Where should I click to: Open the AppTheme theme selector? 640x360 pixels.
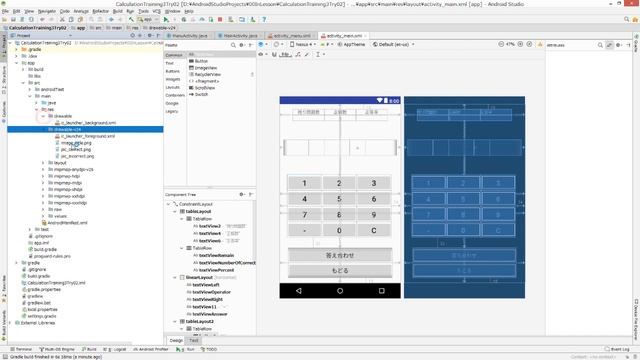pos(351,44)
